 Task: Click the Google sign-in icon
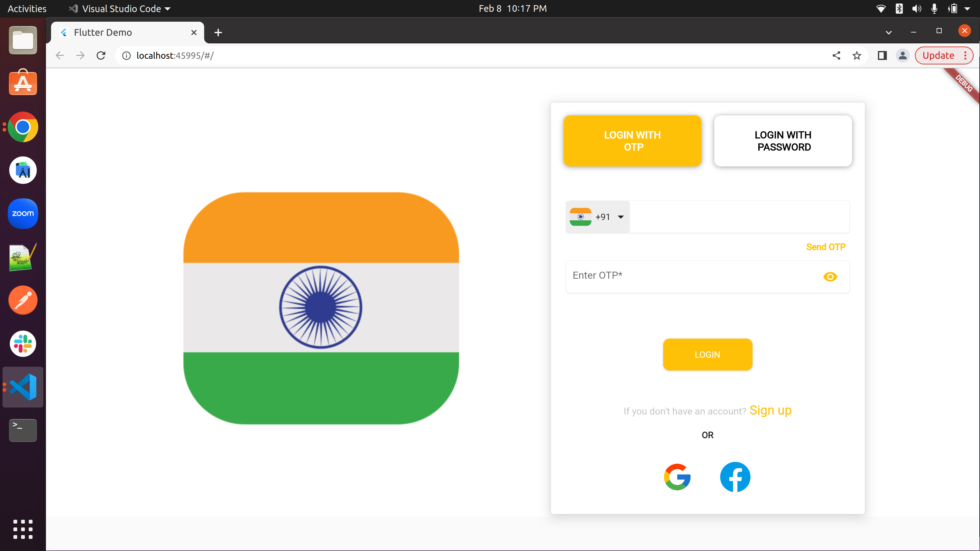click(x=677, y=477)
